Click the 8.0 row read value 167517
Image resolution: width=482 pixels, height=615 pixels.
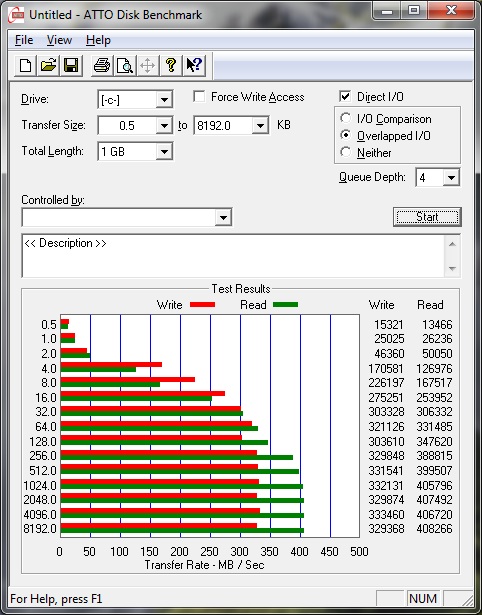click(x=434, y=382)
